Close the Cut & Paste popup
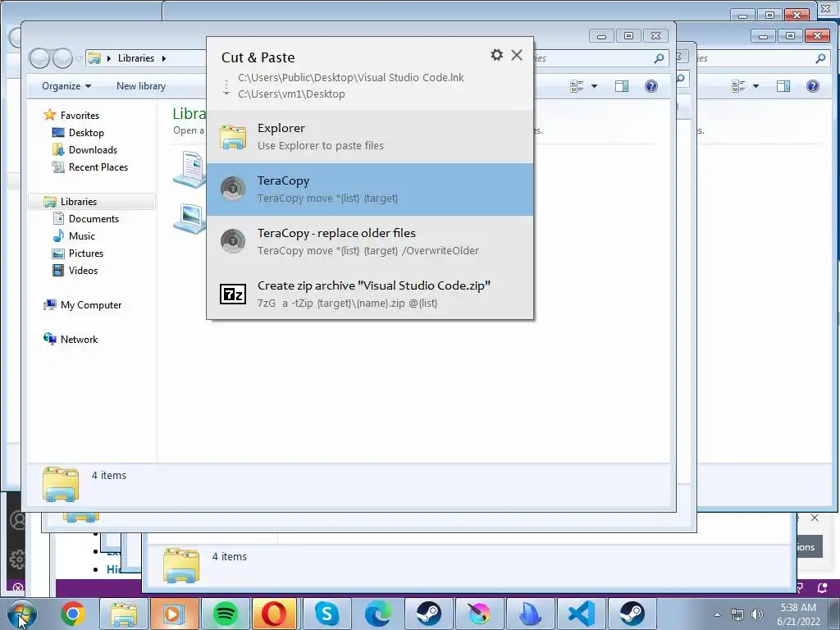840x630 pixels. tap(517, 55)
